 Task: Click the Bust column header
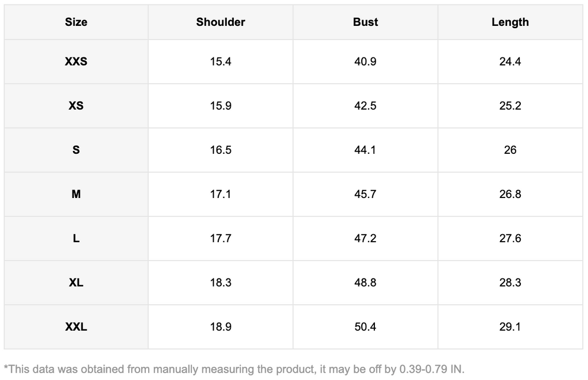[x=365, y=22]
